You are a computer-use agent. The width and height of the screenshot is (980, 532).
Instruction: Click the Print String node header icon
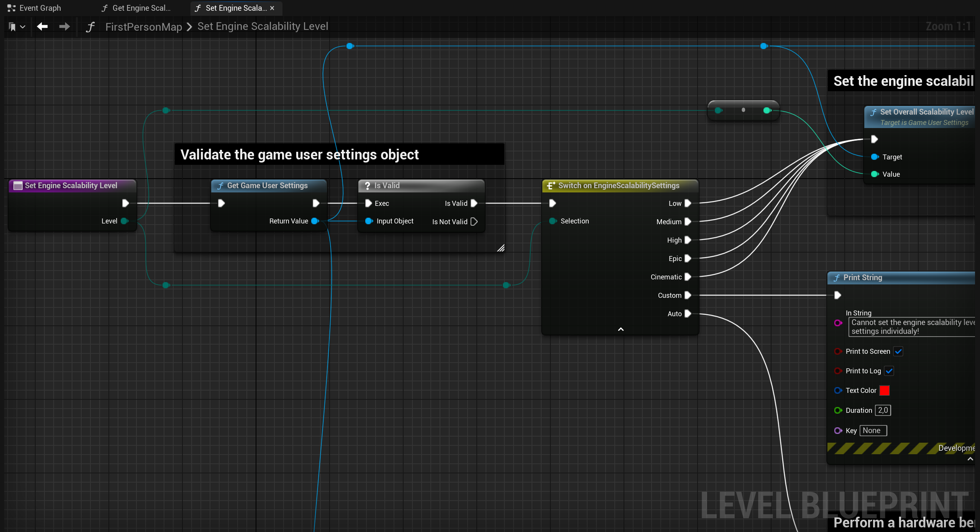click(837, 277)
